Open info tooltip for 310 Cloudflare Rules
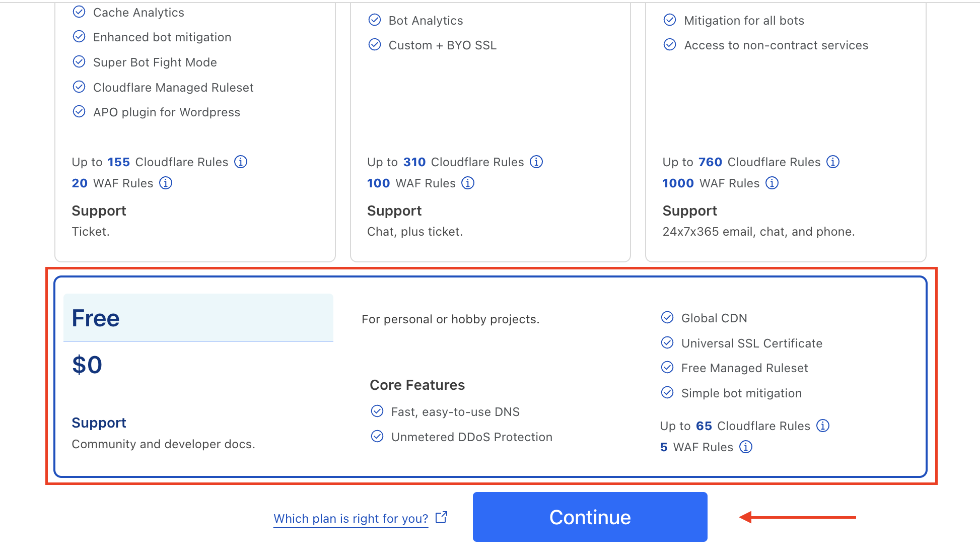The width and height of the screenshot is (980, 558). coord(537,162)
